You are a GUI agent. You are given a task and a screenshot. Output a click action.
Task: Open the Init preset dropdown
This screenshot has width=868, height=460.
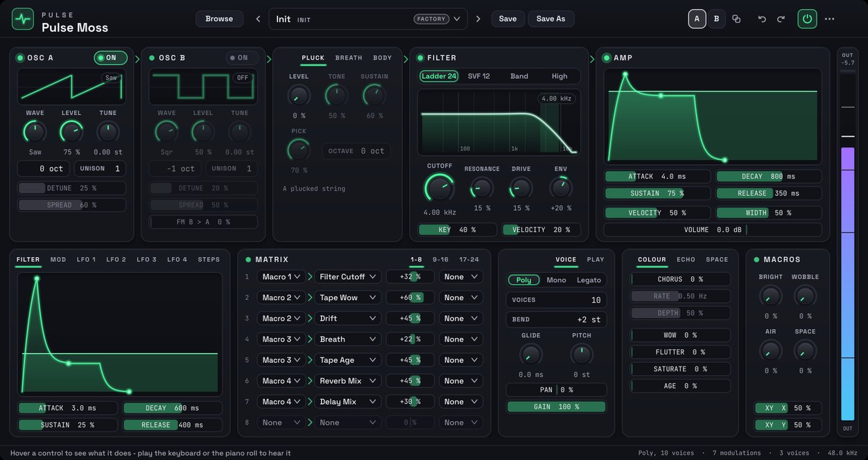(x=368, y=19)
